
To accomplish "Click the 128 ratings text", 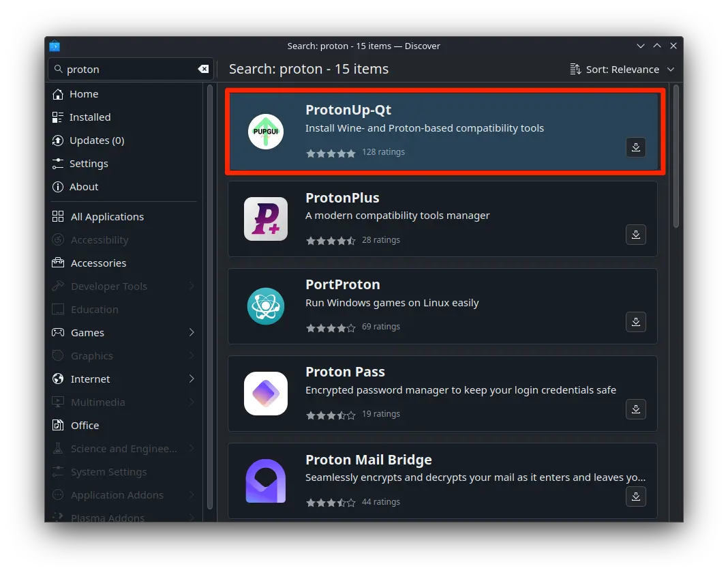I will (x=384, y=152).
